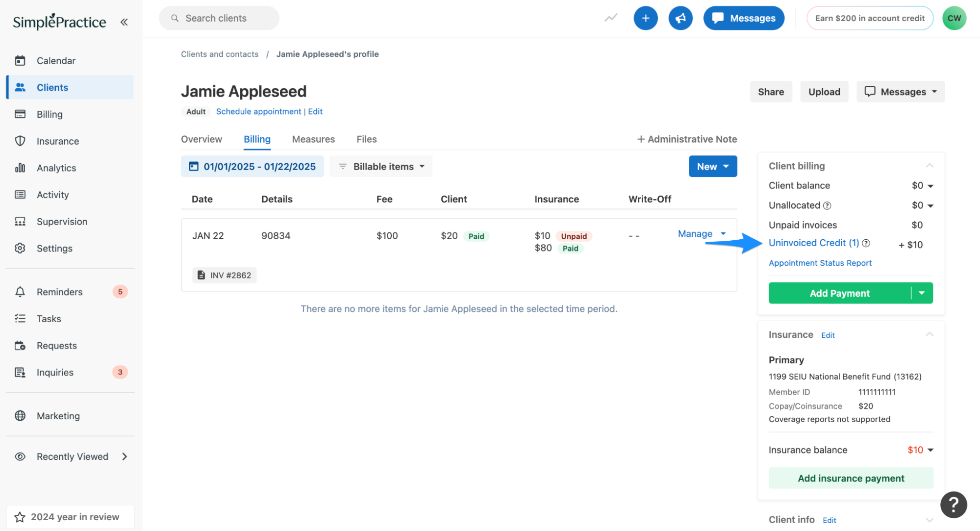This screenshot has height=531, width=980.
Task: Add an Administrative Note
Action: click(687, 139)
